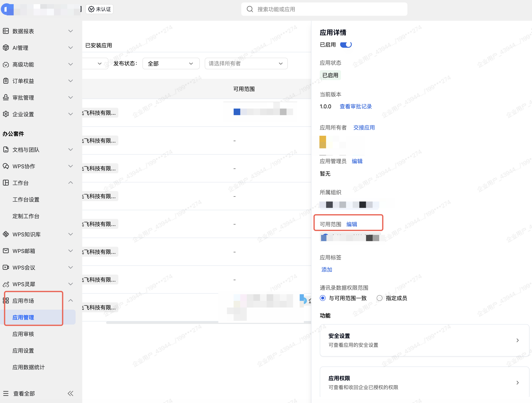Collapse sidebar with double-chevron icon

pos(70,393)
